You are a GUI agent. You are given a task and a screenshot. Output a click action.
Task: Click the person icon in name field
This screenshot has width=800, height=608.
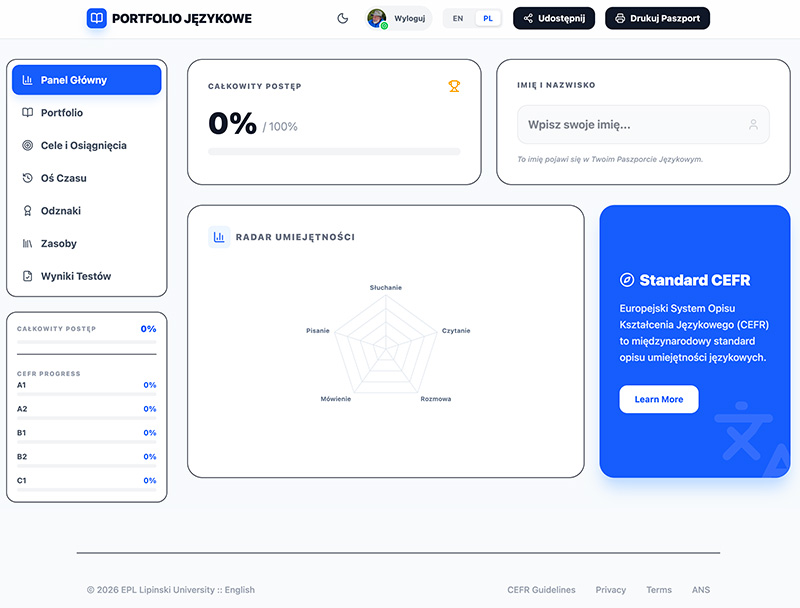[753, 125]
